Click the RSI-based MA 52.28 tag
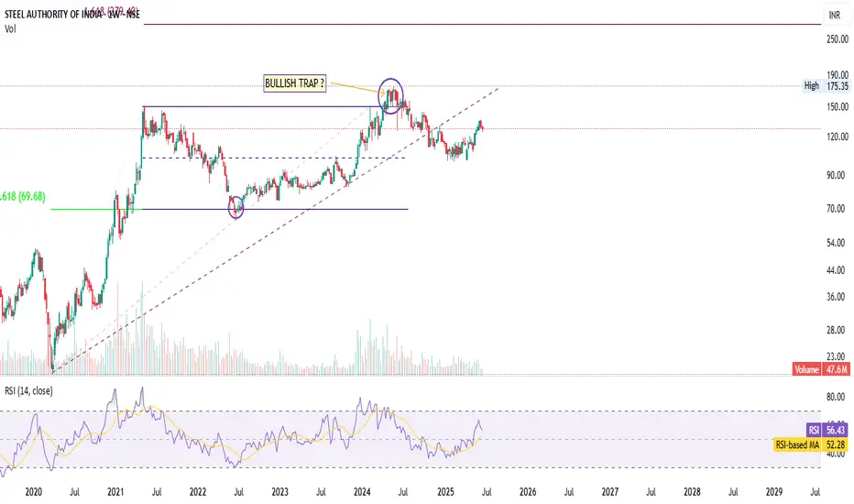This screenshot has width=854, height=504. coord(810,445)
